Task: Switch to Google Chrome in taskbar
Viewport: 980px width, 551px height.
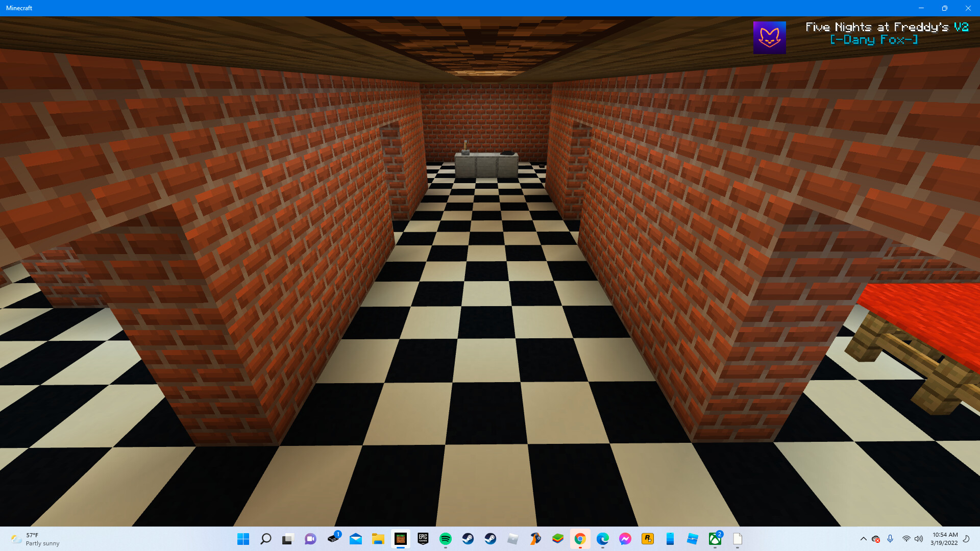Action: pyautogui.click(x=580, y=539)
